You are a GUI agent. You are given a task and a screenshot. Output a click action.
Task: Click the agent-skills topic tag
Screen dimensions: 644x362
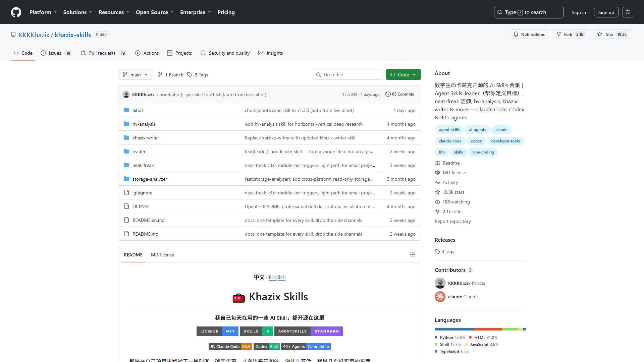point(449,130)
